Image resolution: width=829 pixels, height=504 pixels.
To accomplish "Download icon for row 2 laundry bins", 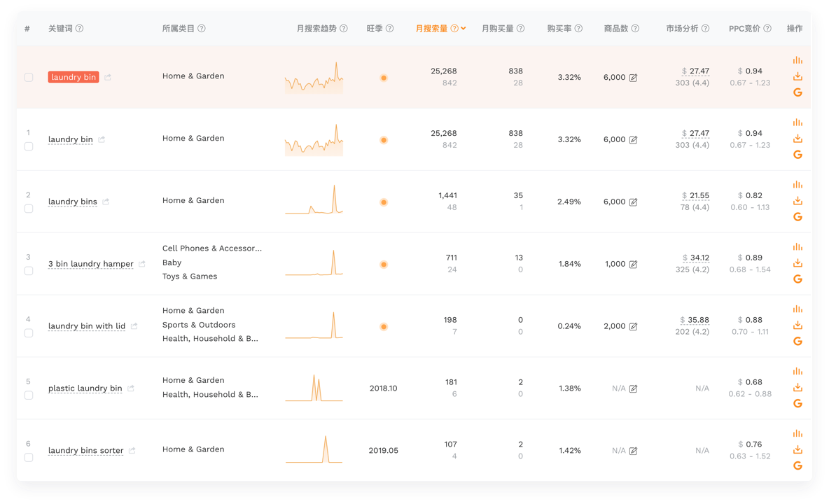I will (x=797, y=201).
